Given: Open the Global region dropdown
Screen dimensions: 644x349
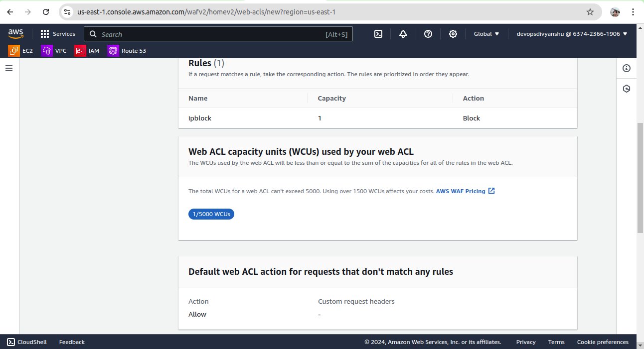Looking at the screenshot, I should 486,34.
